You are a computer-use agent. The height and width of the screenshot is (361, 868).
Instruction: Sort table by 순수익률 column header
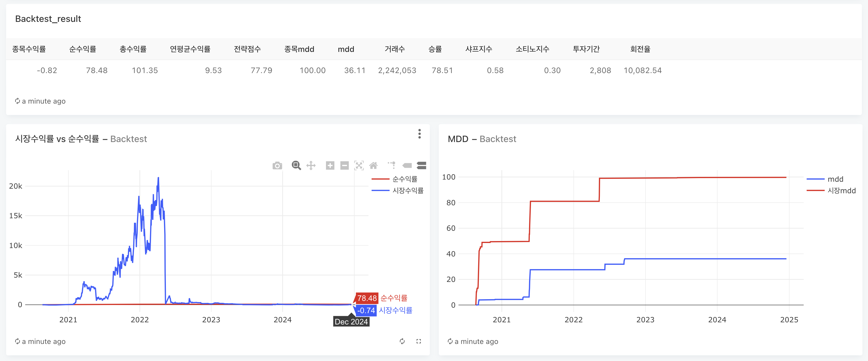[83, 49]
